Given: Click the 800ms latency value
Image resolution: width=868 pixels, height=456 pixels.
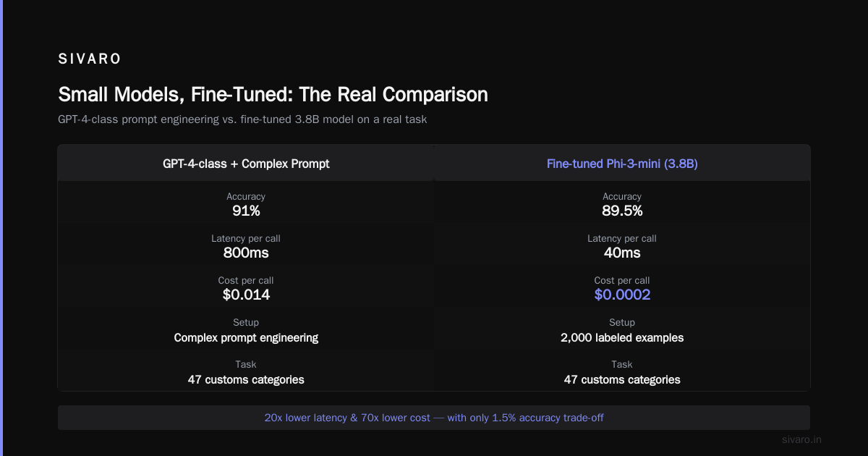Looking at the screenshot, I should [x=246, y=253].
